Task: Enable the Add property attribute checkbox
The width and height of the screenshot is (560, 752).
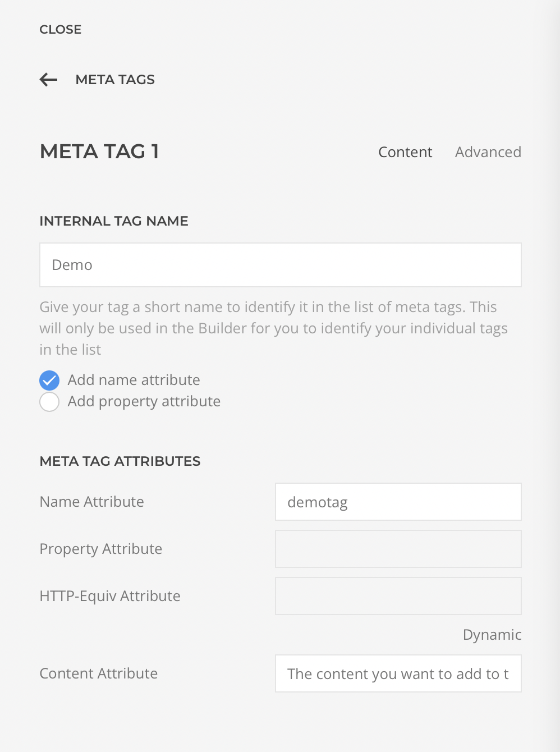Action: click(49, 402)
